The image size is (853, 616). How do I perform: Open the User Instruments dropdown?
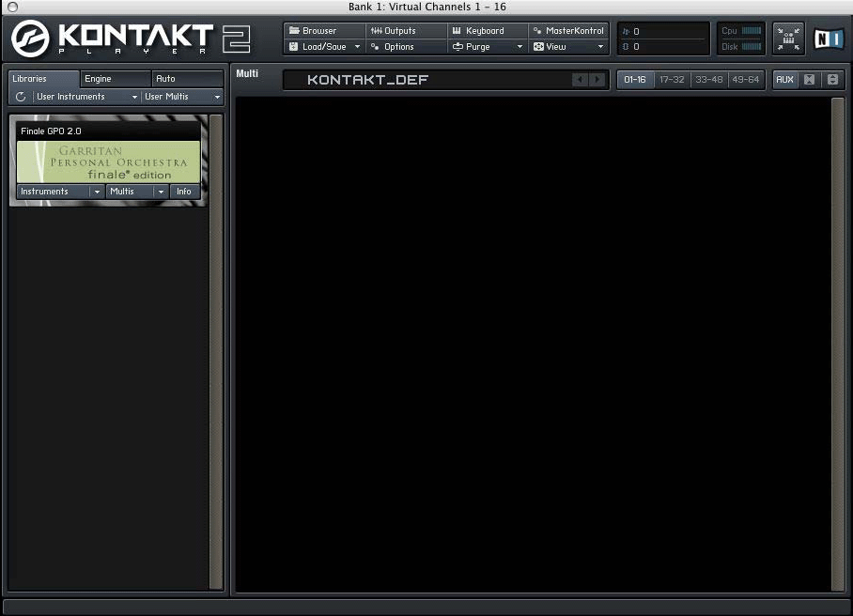(86, 97)
